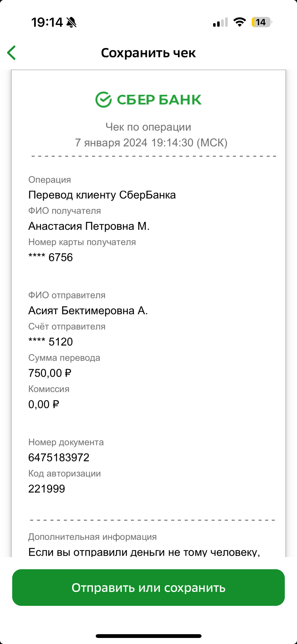The height and width of the screenshot is (644, 297).
Task: Tap the transfer amount 750,00 ₽
Action: coord(50,373)
